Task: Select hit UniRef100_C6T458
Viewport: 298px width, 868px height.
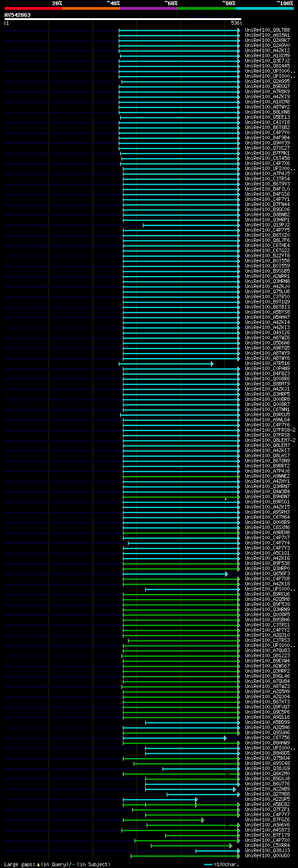Action: [267, 158]
